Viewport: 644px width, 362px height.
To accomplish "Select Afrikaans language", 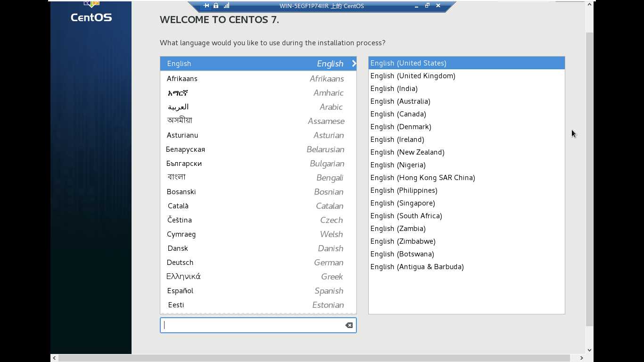I will (258, 79).
